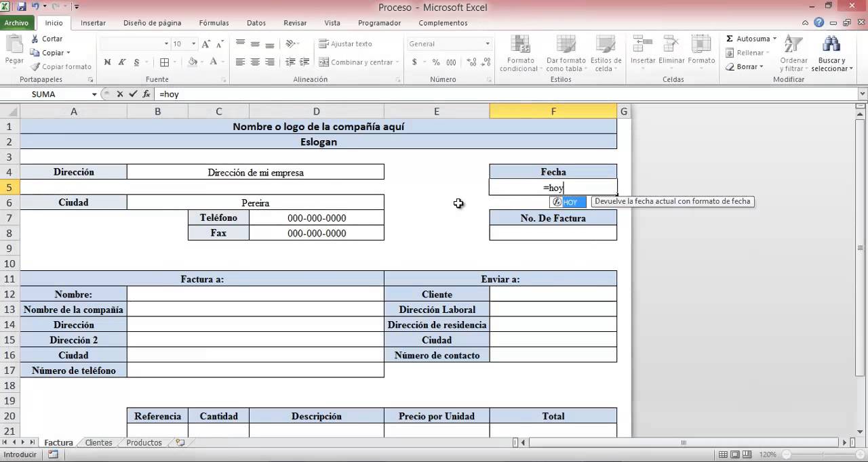This screenshot has height=462, width=868.
Task: Apply thousands separator 000 style
Action: pos(450,62)
